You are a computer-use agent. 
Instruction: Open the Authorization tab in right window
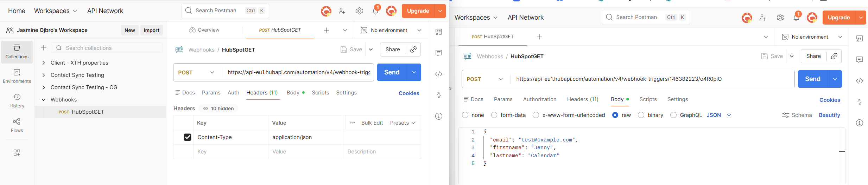click(540, 99)
